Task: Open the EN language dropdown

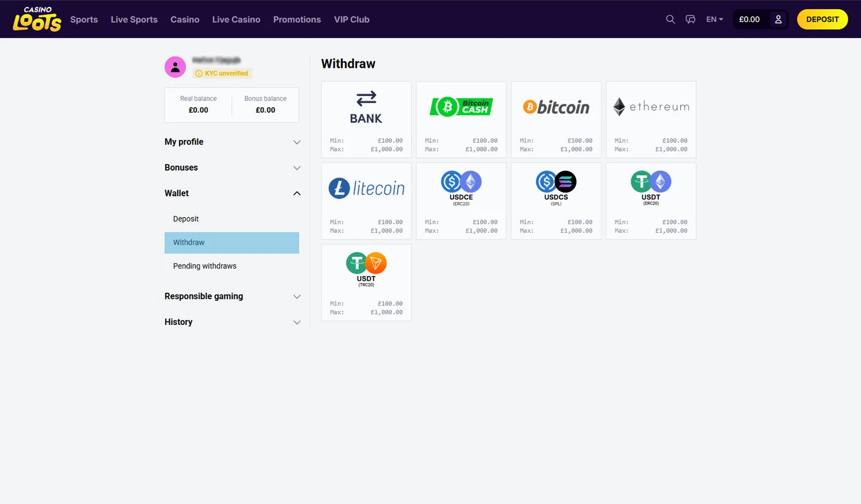Action: coord(715,20)
